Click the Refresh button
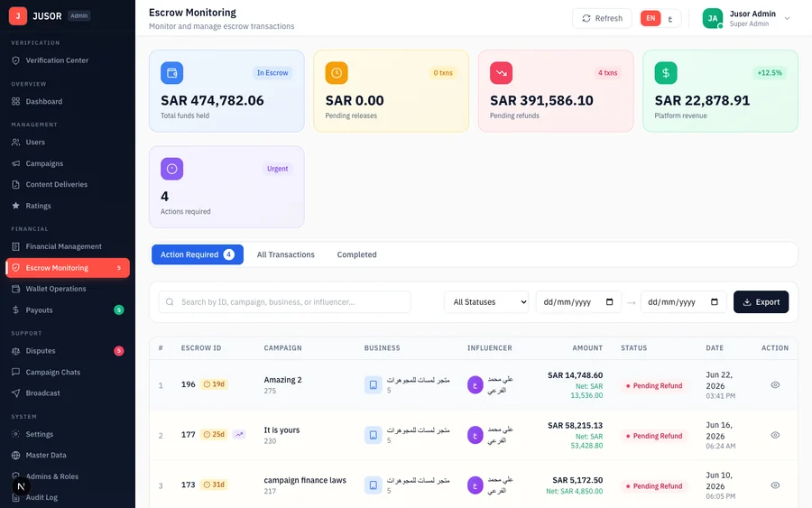The image size is (812, 508). [603, 18]
